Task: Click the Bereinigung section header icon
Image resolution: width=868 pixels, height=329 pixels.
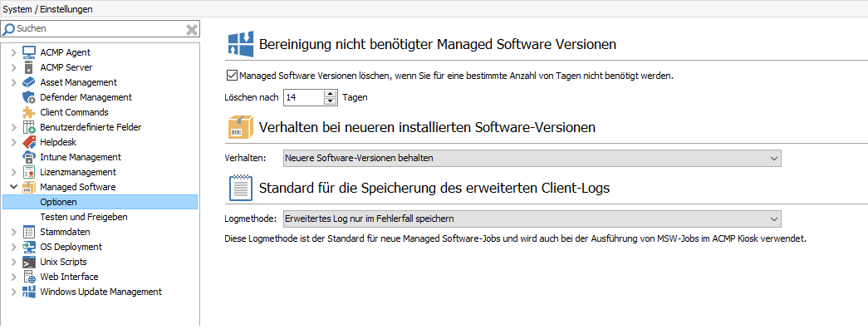Action: click(242, 44)
